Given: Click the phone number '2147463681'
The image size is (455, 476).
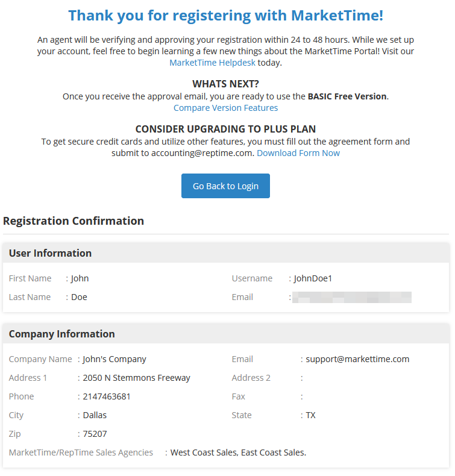Looking at the screenshot, I should click(x=107, y=396).
